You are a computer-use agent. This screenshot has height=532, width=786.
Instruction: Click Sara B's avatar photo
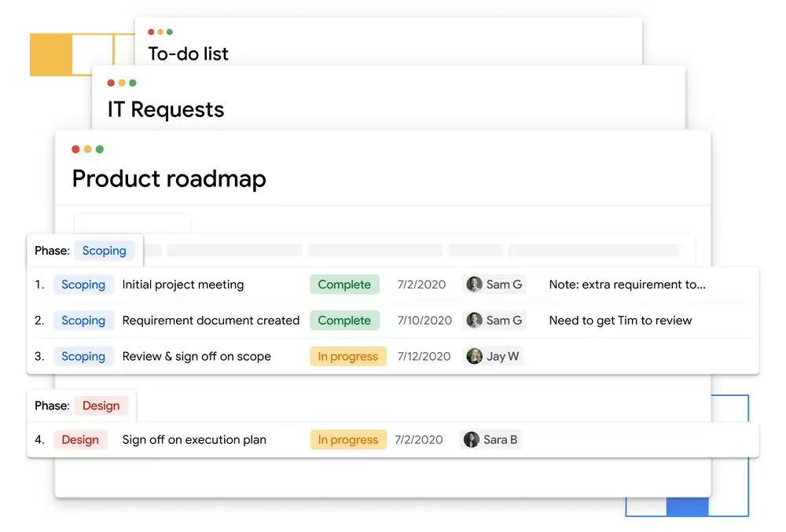click(x=472, y=440)
